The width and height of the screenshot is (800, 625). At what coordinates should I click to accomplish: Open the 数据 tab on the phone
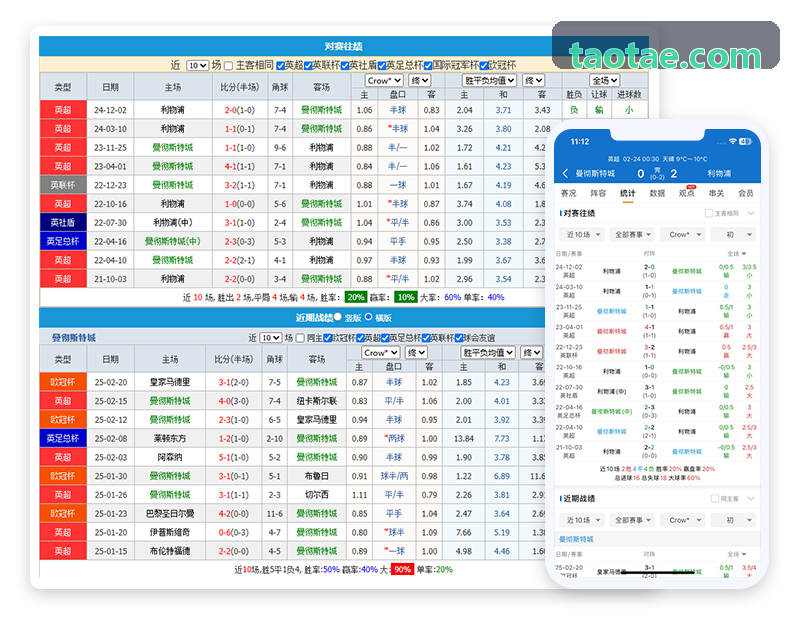(x=657, y=193)
